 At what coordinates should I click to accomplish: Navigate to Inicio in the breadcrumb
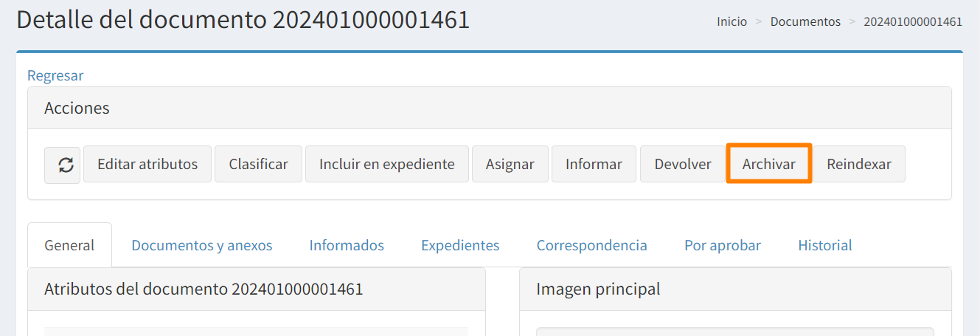731,21
